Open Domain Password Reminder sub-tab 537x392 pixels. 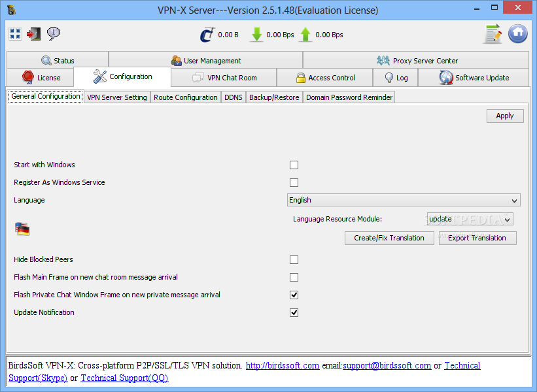pos(349,97)
